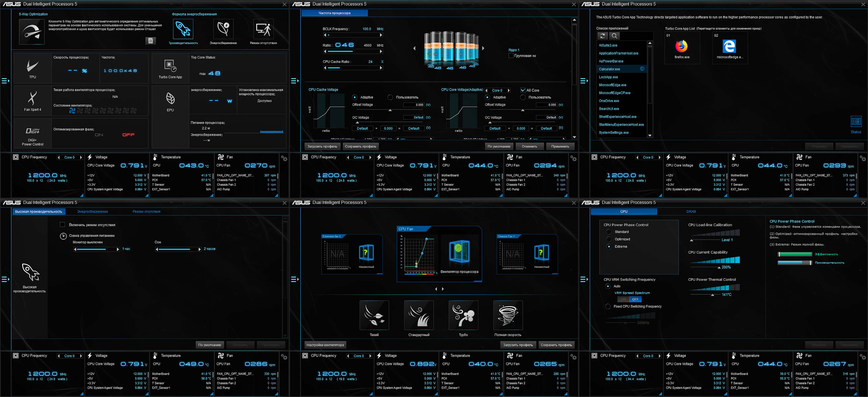This screenshot has height=397, width=868.
Task: Show next fan with the arrow under CPU Fan
Action: (x=443, y=289)
